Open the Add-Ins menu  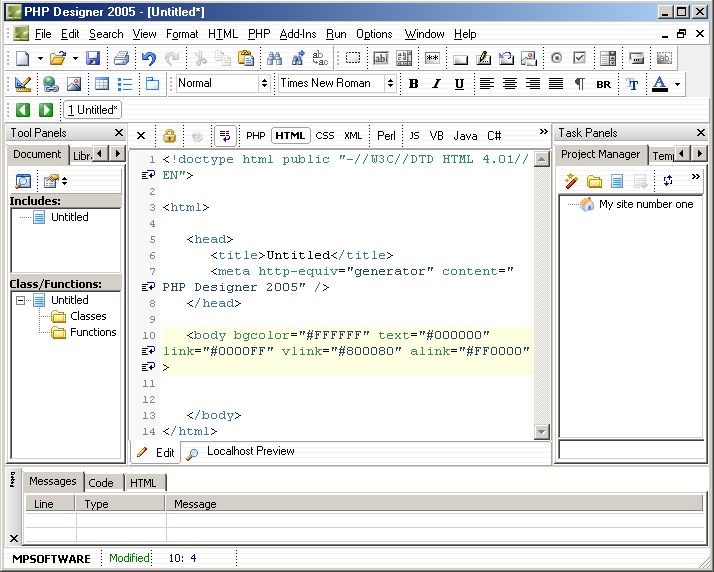(x=298, y=34)
